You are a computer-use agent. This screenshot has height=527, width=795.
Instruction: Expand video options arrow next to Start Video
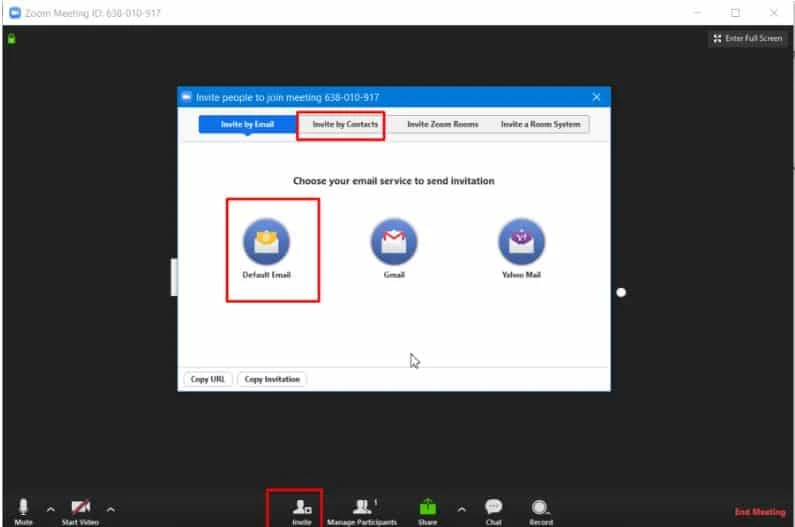point(111,509)
